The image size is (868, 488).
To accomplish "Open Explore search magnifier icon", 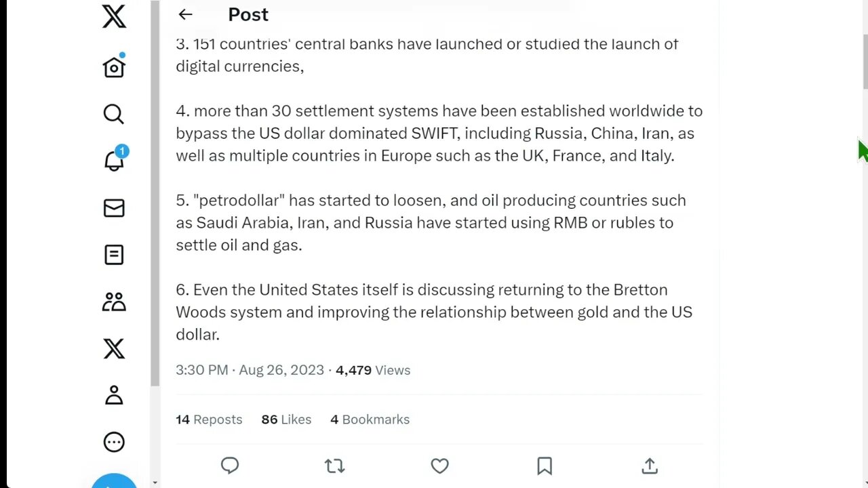I will pos(114,114).
